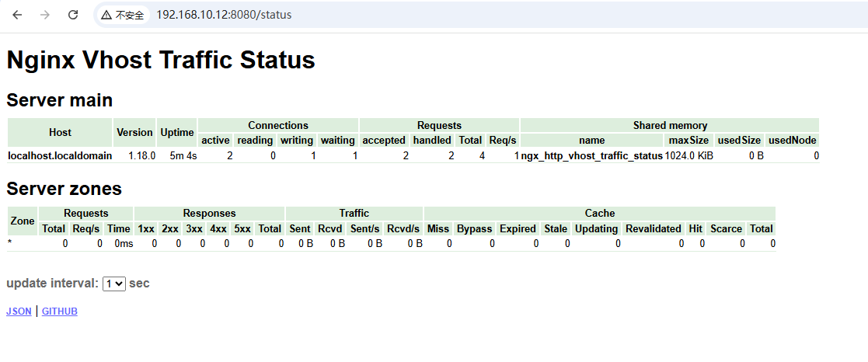Reload the status page

[72, 15]
